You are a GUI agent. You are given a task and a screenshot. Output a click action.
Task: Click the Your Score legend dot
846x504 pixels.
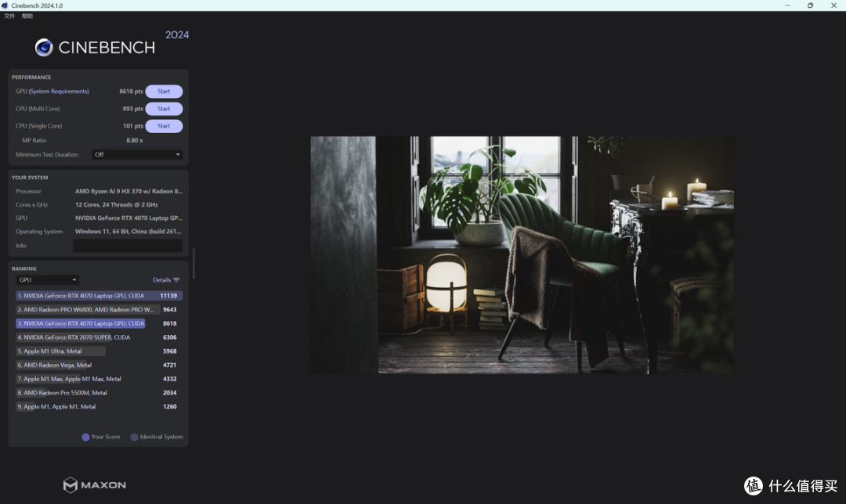click(x=85, y=437)
